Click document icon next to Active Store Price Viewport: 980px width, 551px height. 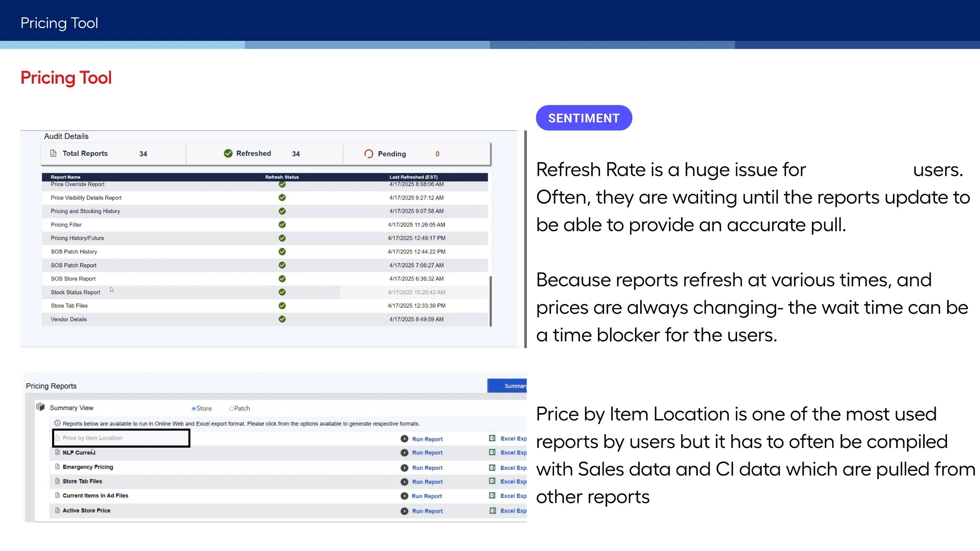pos(57,510)
